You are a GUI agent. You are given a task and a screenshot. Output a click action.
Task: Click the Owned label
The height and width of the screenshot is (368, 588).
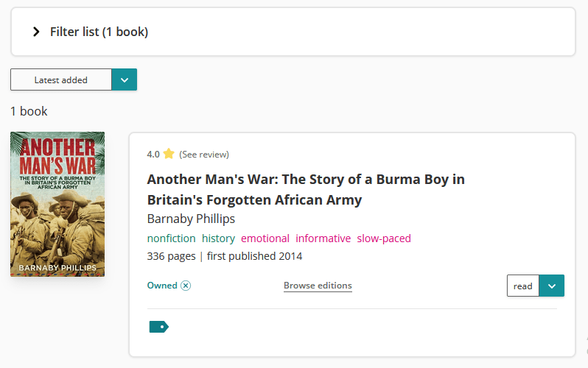162,286
